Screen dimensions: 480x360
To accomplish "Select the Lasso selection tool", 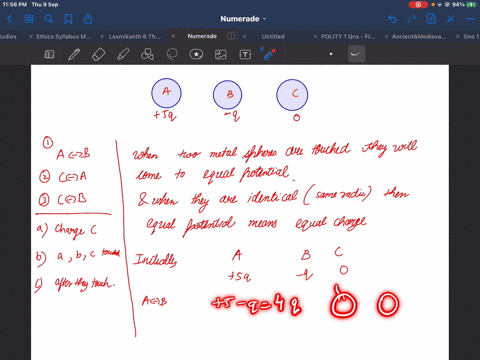I will (172, 54).
